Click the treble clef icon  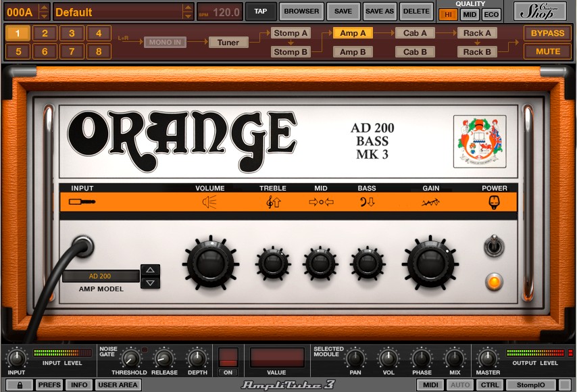[273, 201]
